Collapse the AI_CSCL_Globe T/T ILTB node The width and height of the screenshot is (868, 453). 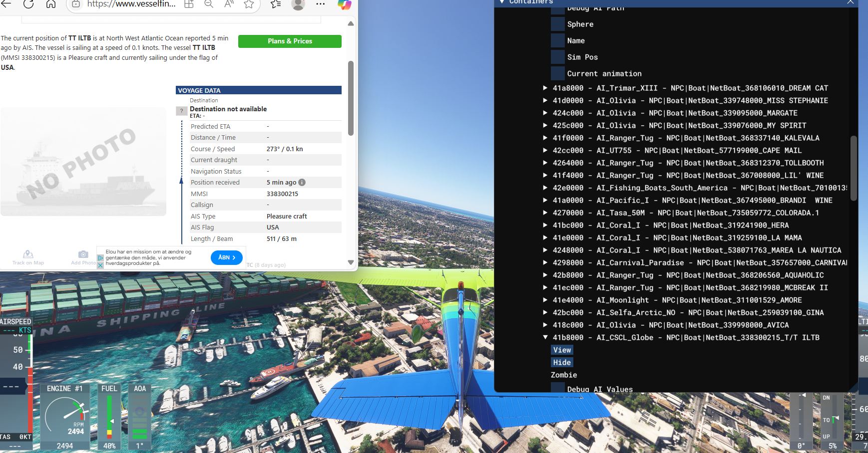(x=545, y=337)
